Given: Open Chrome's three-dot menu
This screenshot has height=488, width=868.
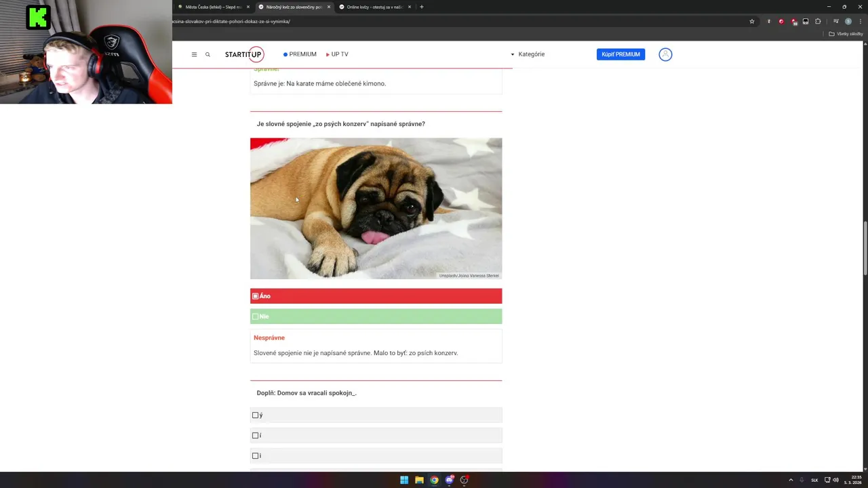Looking at the screenshot, I should (860, 21).
